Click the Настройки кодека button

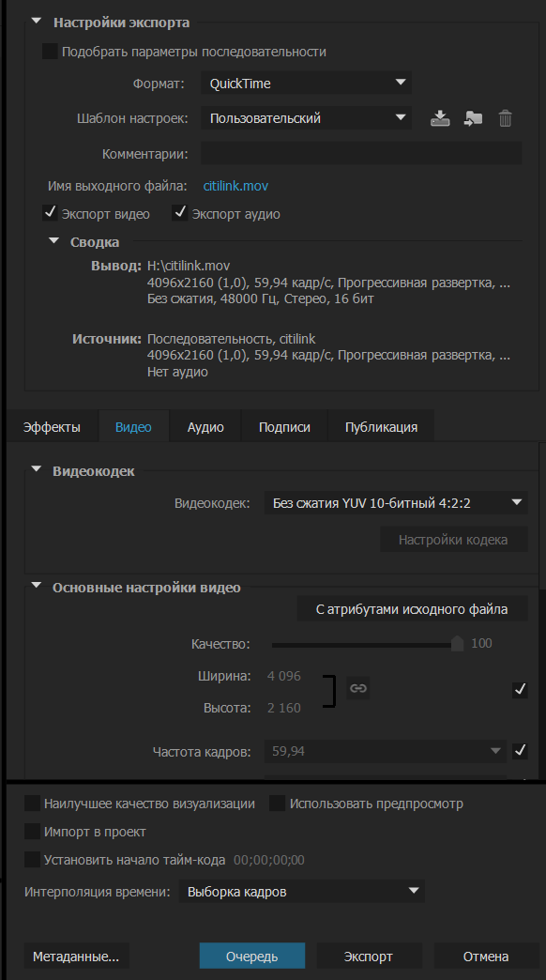click(453, 540)
